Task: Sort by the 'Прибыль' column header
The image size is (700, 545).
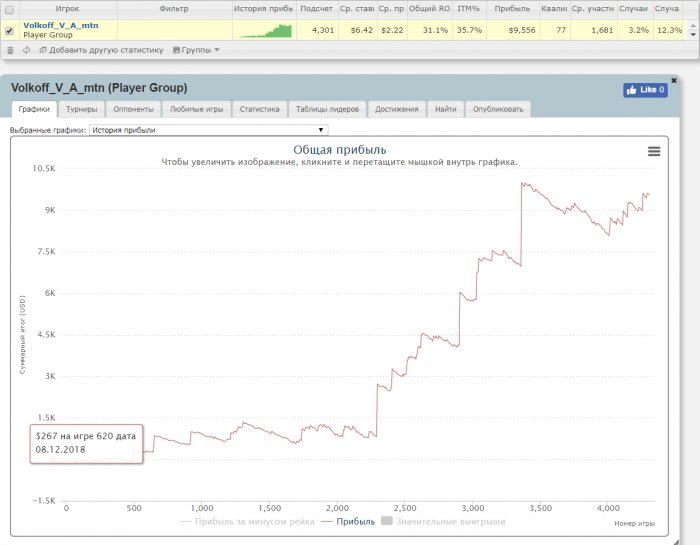Action: point(512,8)
